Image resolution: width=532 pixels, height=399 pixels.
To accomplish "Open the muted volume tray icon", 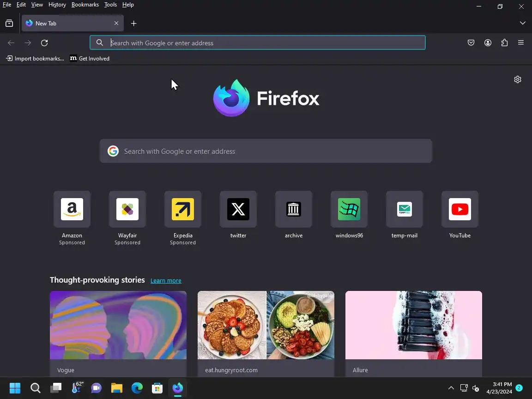I will click(x=476, y=388).
